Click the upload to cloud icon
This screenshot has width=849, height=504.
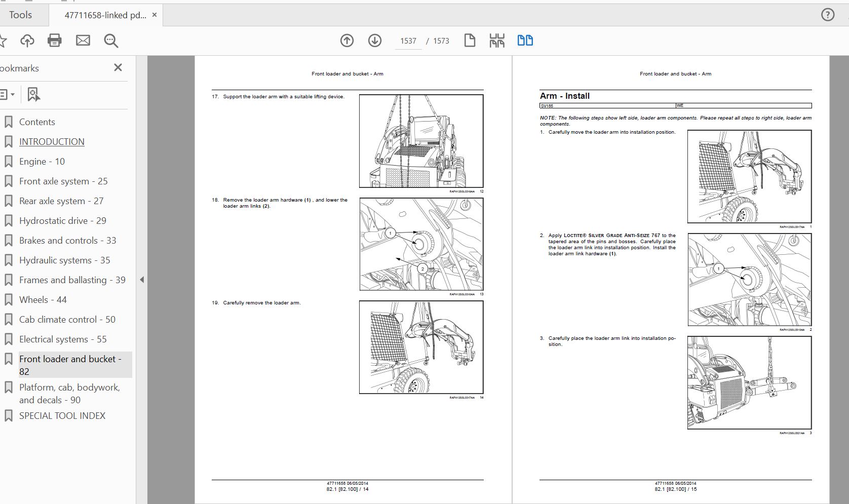(27, 41)
